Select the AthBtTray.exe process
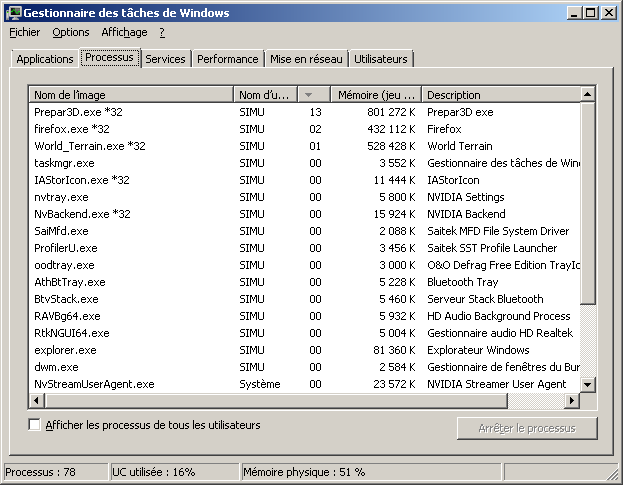Image resolution: width=623 pixels, height=485 pixels. (305, 282)
